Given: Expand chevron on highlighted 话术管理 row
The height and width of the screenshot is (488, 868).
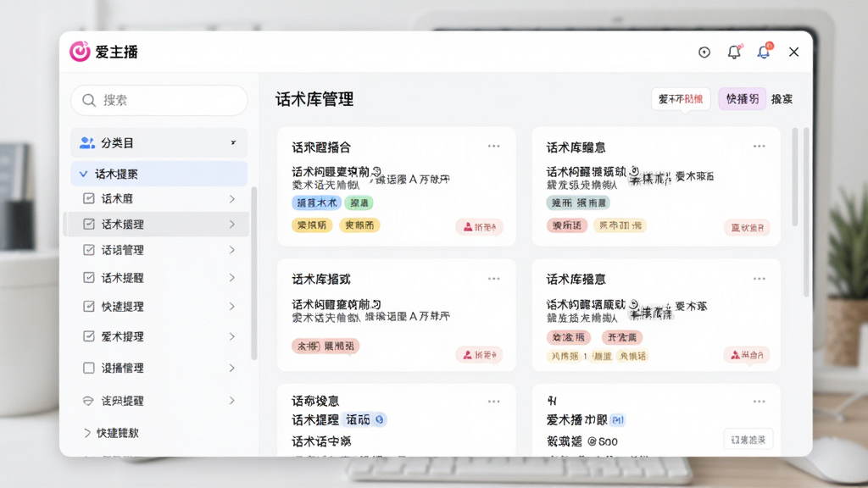Looking at the screenshot, I should [x=232, y=224].
